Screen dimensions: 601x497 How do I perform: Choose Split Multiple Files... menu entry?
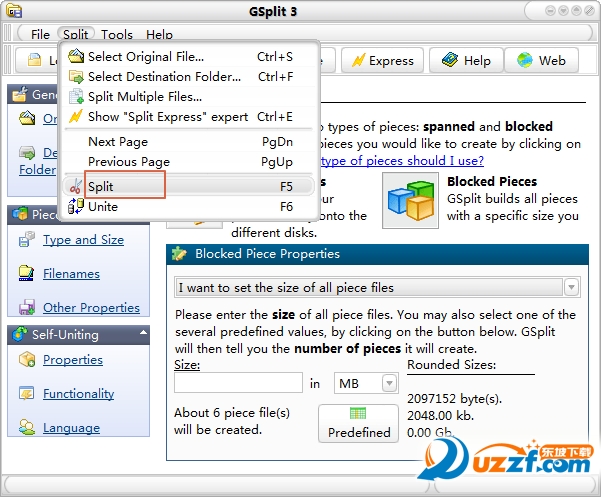tap(190, 97)
